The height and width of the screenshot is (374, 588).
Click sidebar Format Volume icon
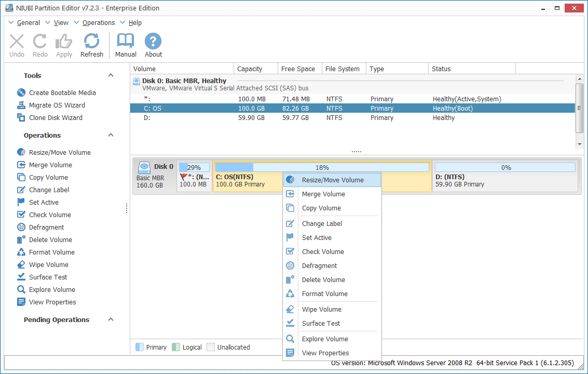pyautogui.click(x=21, y=252)
